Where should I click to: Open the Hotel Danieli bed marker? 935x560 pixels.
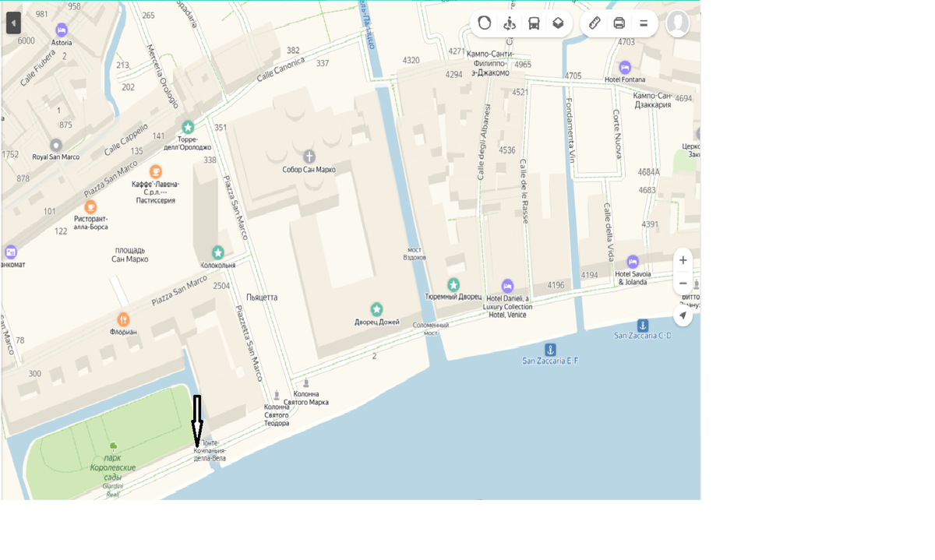coord(507,287)
